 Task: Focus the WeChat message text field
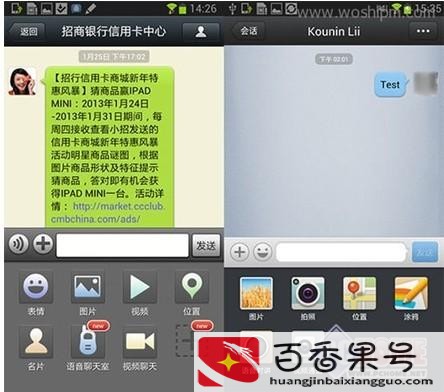coord(122,245)
